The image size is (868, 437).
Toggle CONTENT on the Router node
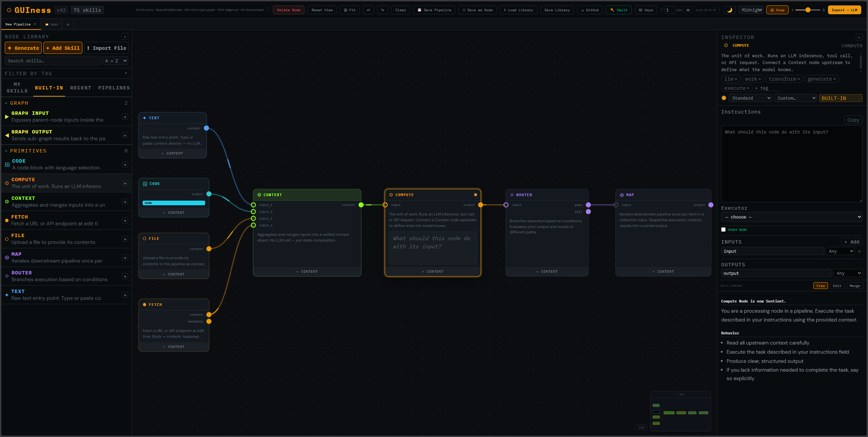coord(547,272)
